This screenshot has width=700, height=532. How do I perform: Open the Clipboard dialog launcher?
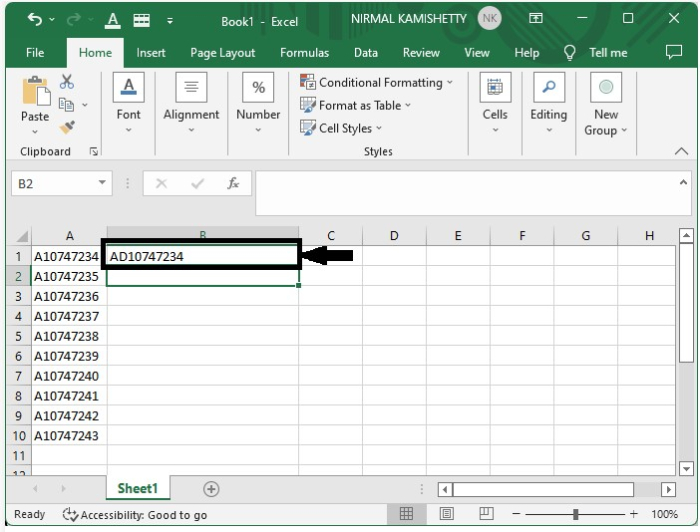click(x=93, y=152)
